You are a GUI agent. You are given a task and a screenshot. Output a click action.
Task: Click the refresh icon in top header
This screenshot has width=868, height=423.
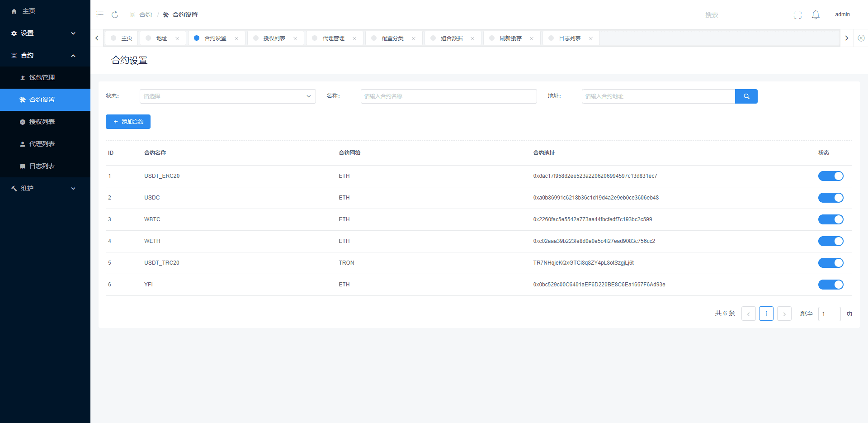(115, 14)
